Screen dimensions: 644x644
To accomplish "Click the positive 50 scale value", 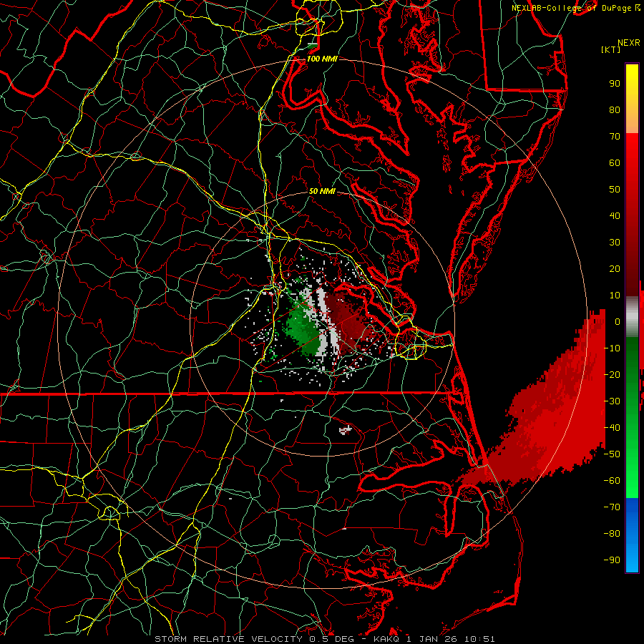I will [x=615, y=190].
